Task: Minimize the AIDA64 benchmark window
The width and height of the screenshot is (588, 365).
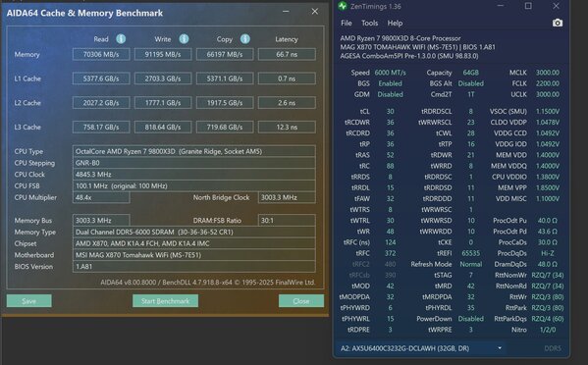Action: point(286,12)
